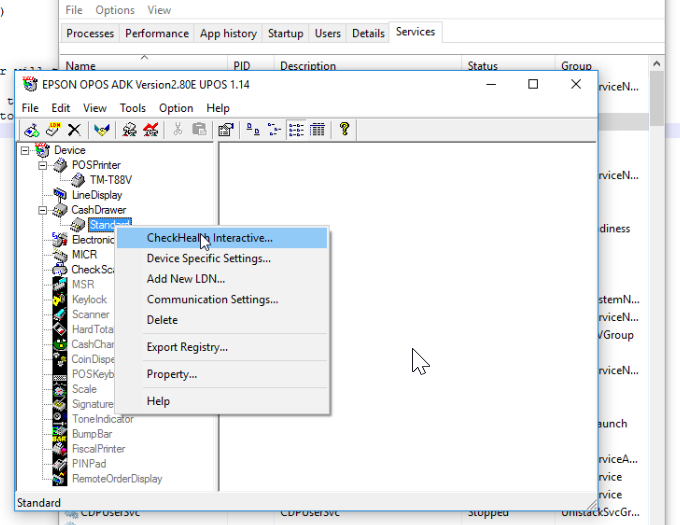The width and height of the screenshot is (680, 525).
Task: Open the Tools menu
Action: click(x=133, y=108)
